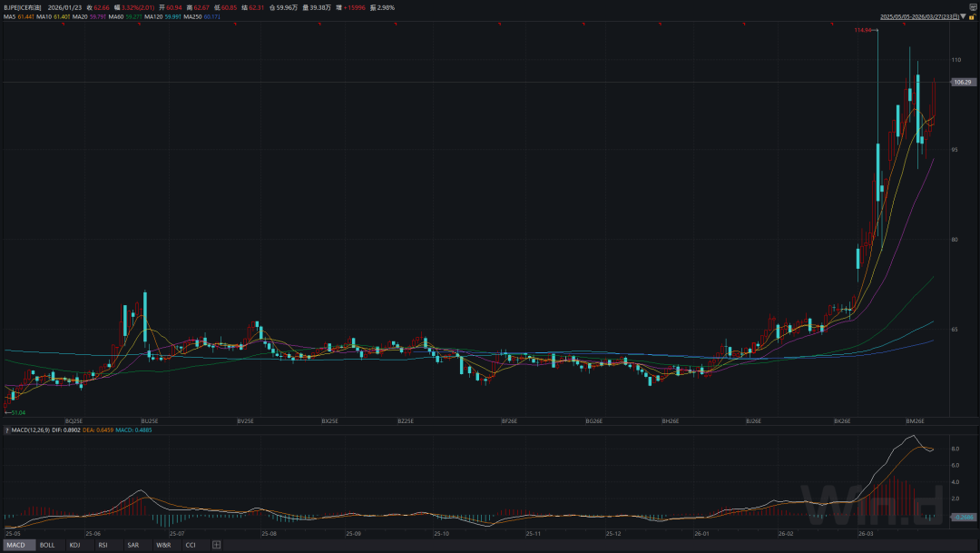Select the MACD indicator tab
The image size is (980, 553).
[17, 545]
